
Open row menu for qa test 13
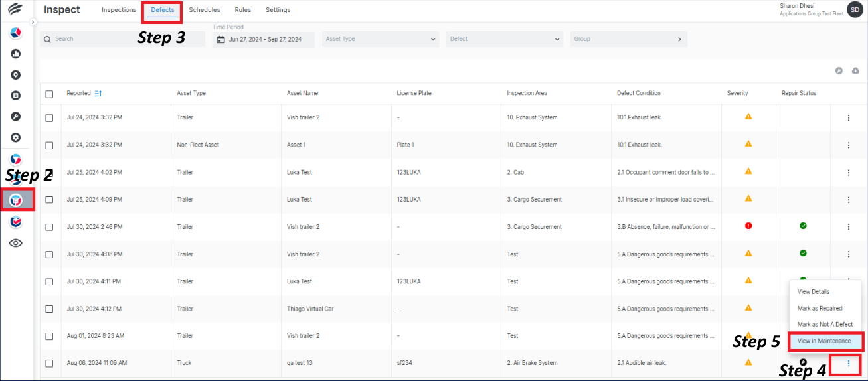click(x=848, y=363)
